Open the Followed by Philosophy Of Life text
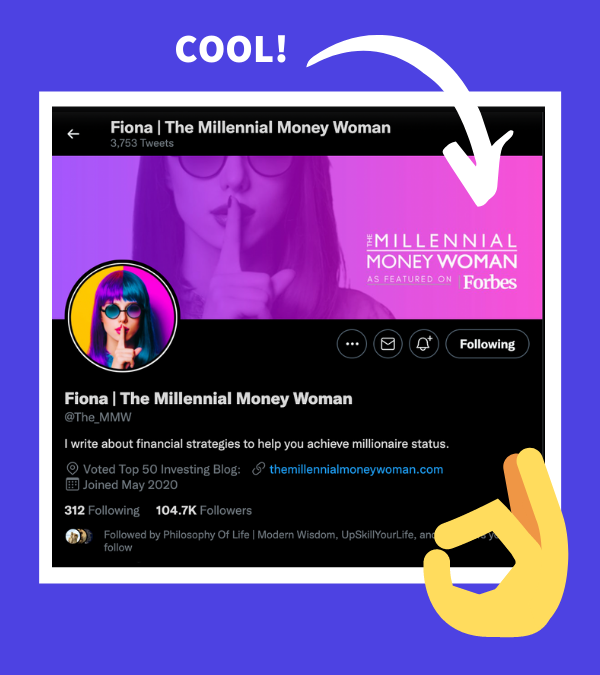Screen dimensions: 600x675 tap(267, 541)
